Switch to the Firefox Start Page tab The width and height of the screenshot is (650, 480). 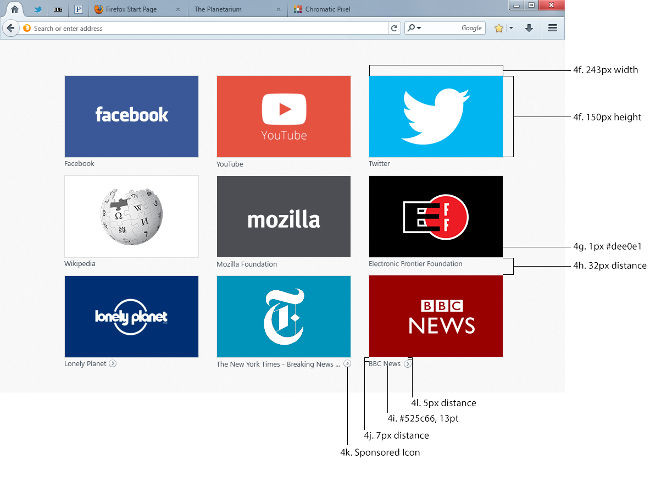click(131, 9)
